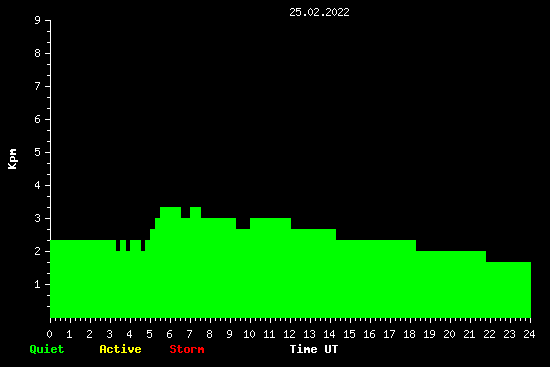Viewport: 550px width, 367px height.
Task: Click the 9 value on Kpm axis
Action: 38,20
